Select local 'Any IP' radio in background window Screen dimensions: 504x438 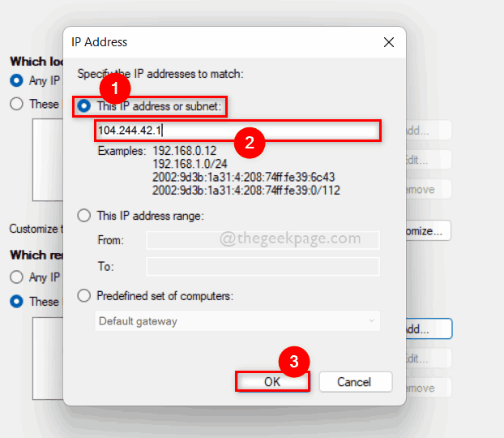click(16, 80)
